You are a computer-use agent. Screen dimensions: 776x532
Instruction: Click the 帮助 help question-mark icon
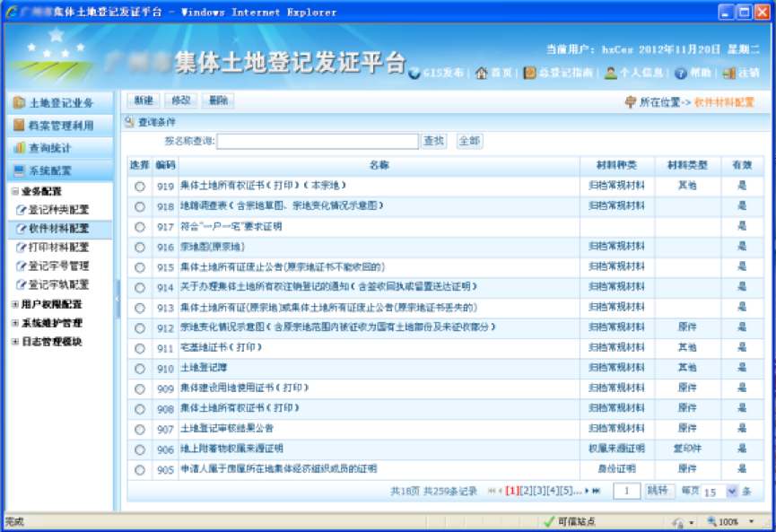tap(681, 74)
